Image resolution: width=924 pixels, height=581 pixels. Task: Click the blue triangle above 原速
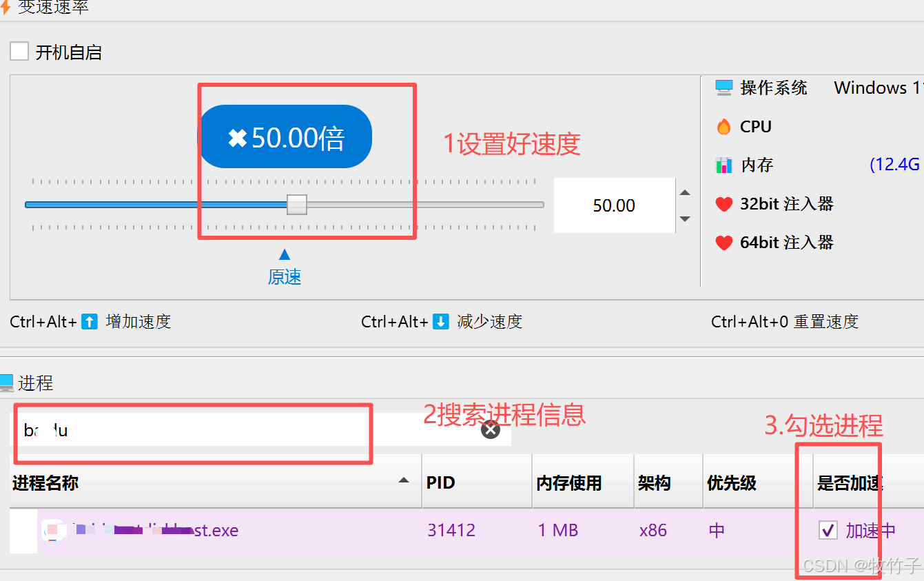click(285, 254)
